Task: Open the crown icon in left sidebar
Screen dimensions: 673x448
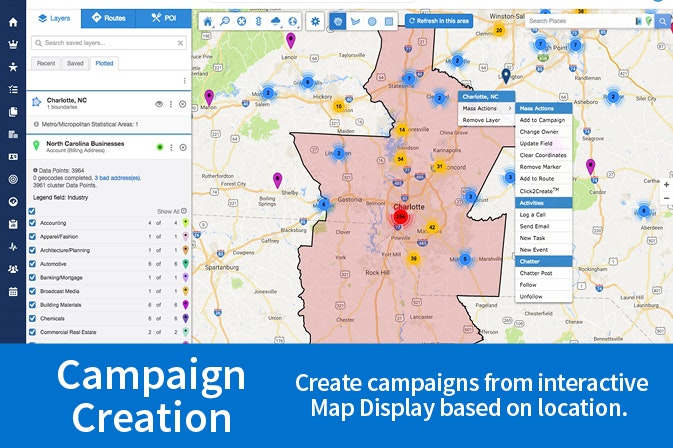Action: point(13,45)
